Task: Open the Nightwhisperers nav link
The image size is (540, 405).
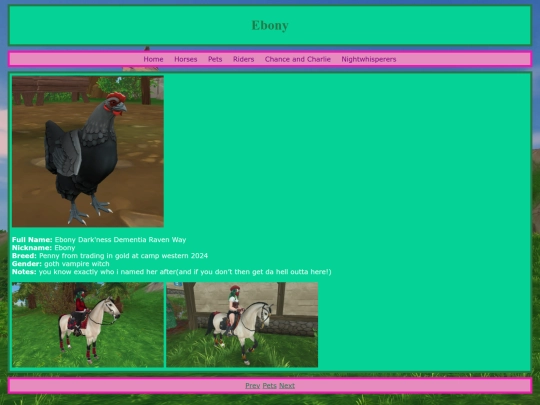Action: tap(369, 59)
